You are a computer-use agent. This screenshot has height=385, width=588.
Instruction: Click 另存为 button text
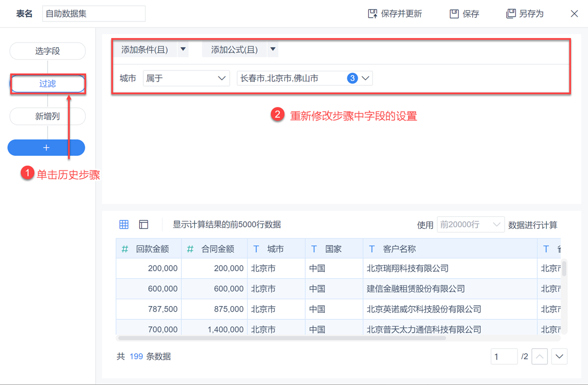(x=525, y=14)
